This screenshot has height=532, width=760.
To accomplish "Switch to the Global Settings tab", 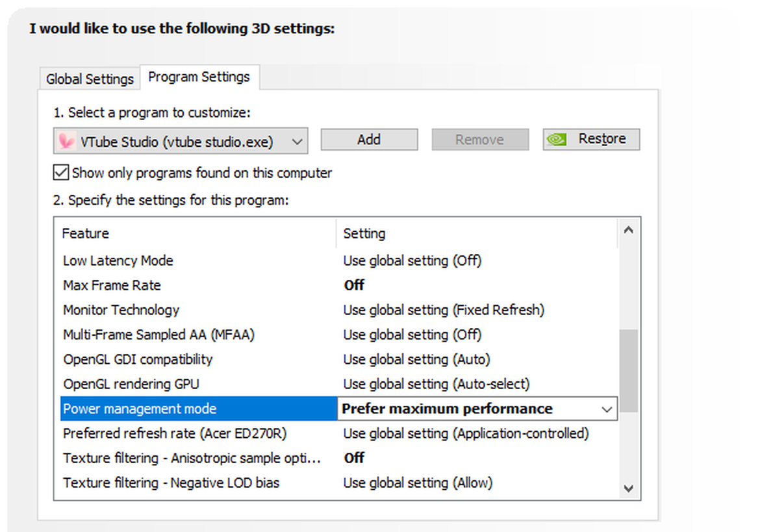I will tap(90, 79).
